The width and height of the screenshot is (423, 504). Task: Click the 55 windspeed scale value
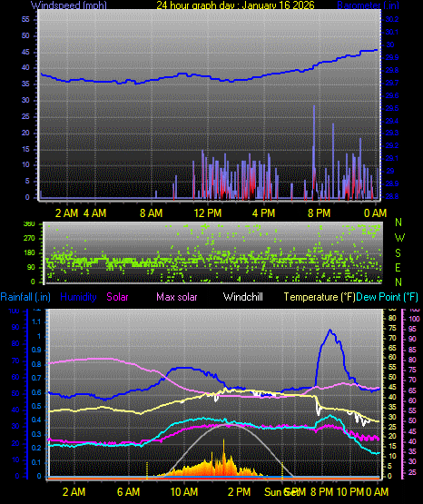point(25,19)
